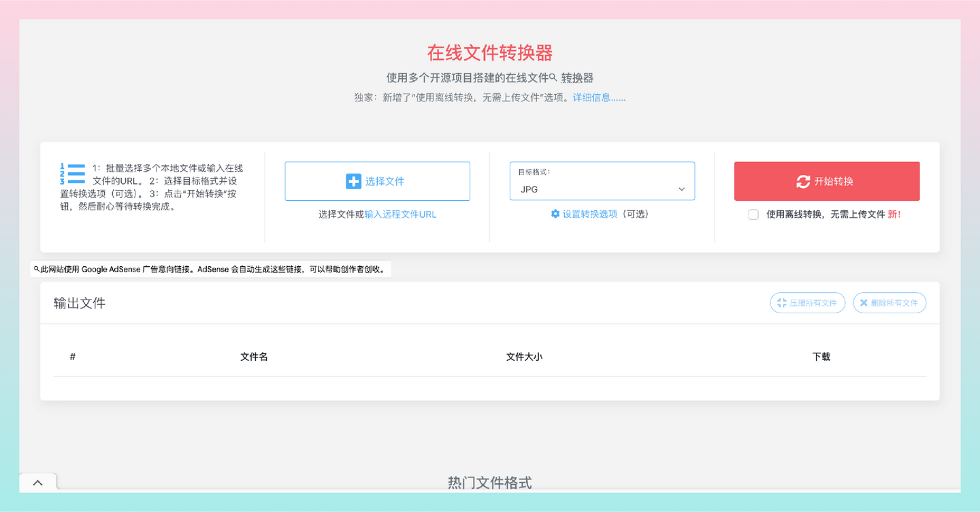Click the 文件大小 column header
The image size is (980, 512).
point(524,357)
